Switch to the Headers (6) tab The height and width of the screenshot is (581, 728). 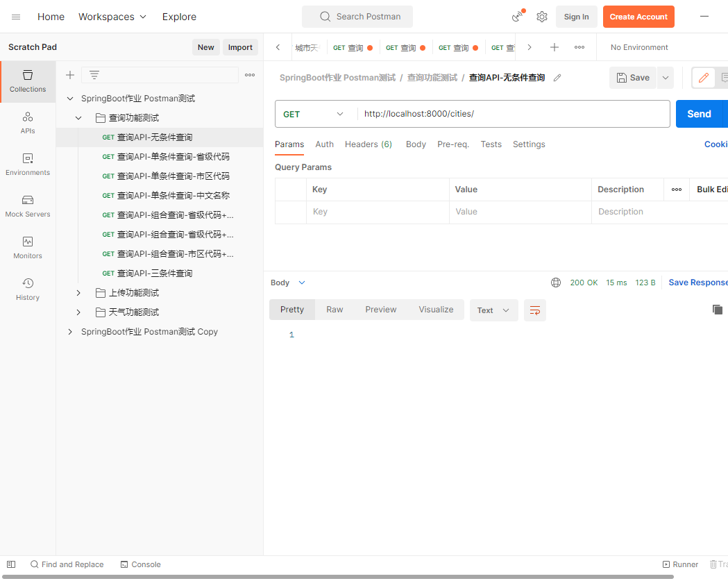pos(369,144)
